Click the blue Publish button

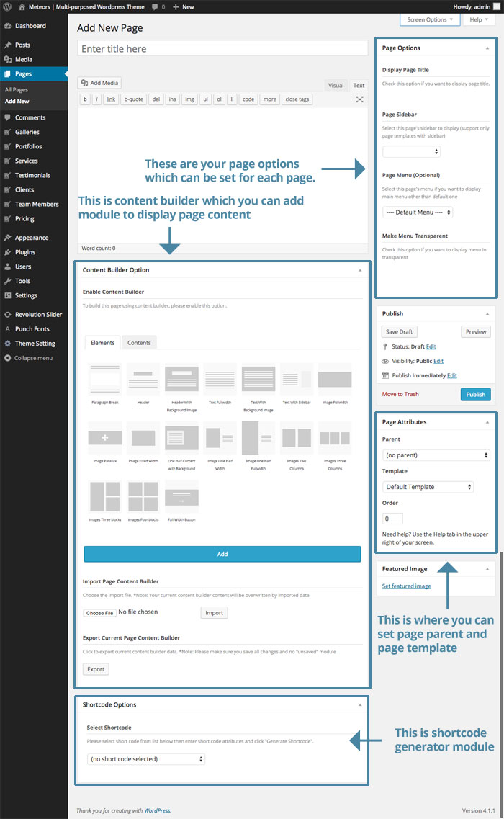click(x=475, y=394)
